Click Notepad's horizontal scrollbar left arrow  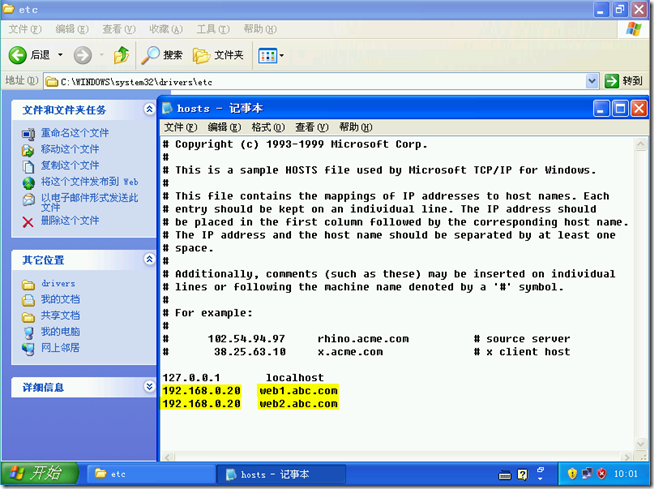(168, 457)
